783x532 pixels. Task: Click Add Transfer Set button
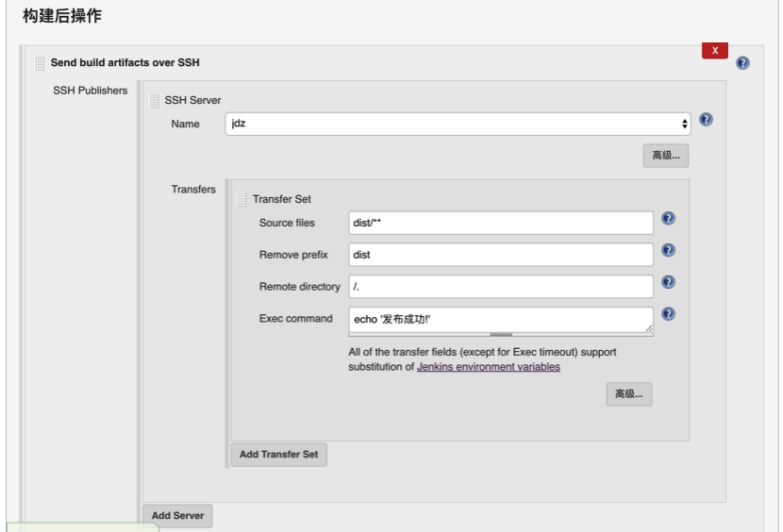(x=278, y=455)
